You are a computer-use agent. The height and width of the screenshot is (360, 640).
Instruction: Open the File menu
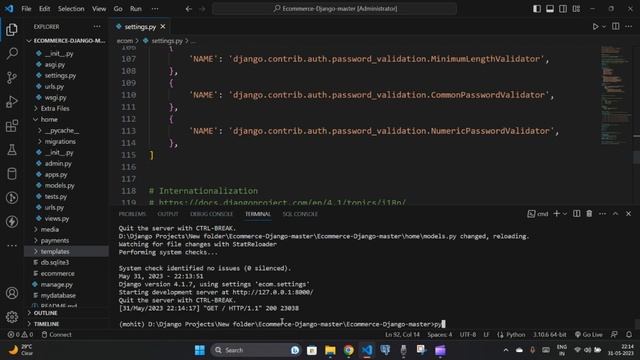tap(26, 9)
